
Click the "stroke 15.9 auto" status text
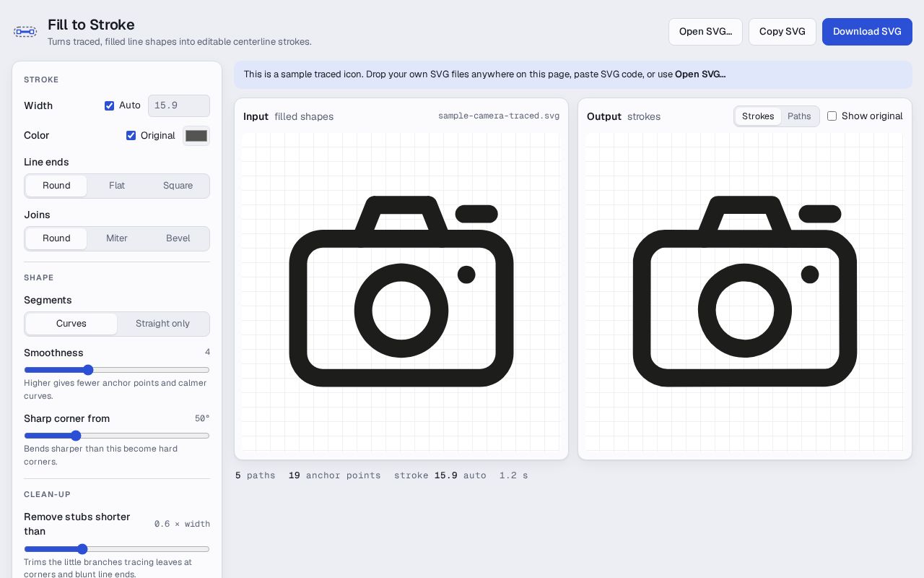(440, 475)
